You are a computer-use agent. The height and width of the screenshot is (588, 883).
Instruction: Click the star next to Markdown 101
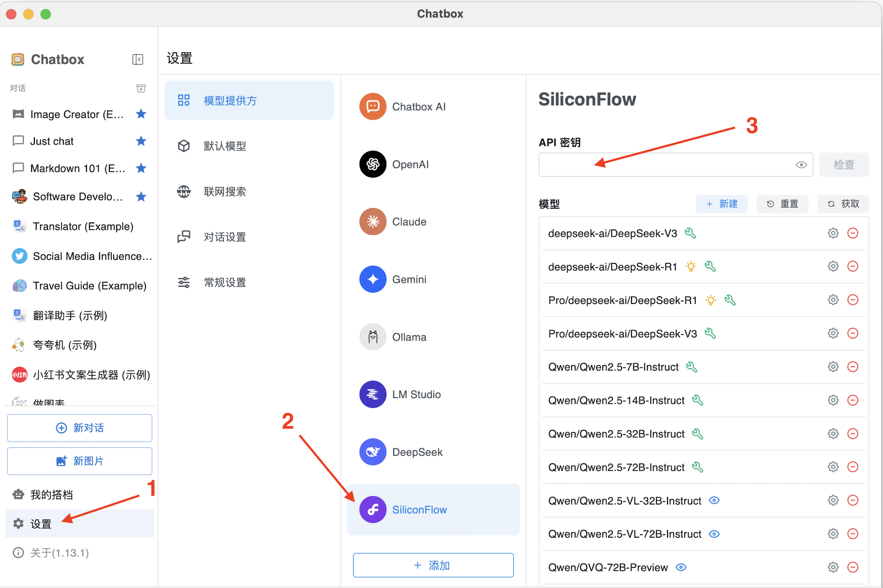pyautogui.click(x=141, y=168)
